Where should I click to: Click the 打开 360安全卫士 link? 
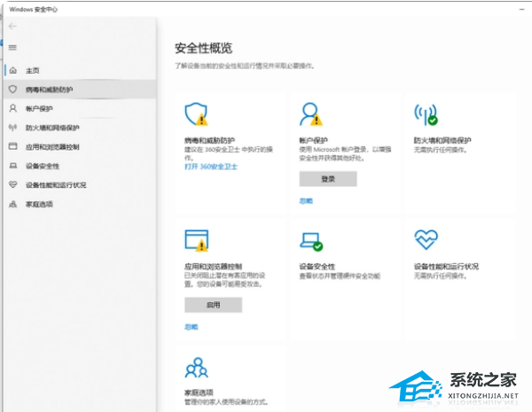pos(213,166)
